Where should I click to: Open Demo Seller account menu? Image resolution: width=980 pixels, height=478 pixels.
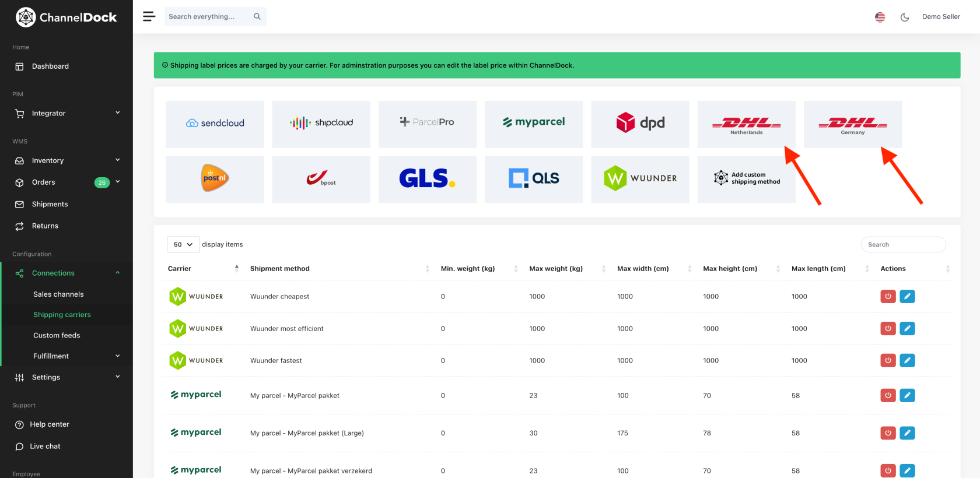tap(941, 17)
